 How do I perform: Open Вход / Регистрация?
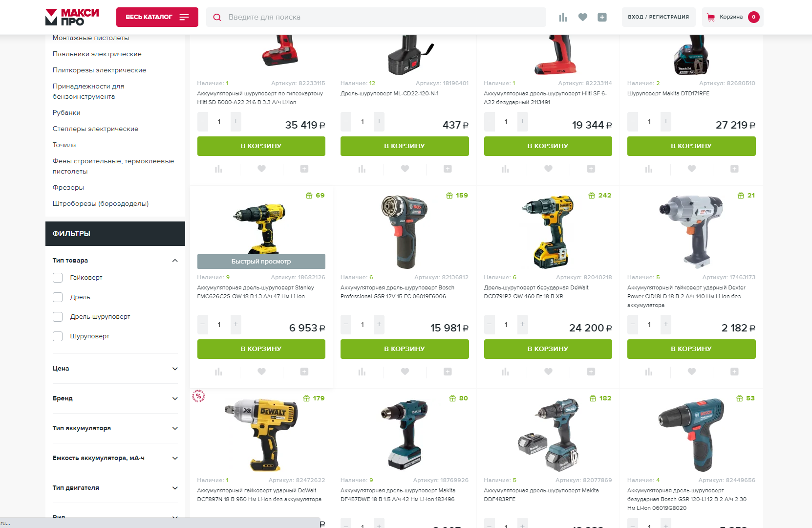click(x=659, y=17)
